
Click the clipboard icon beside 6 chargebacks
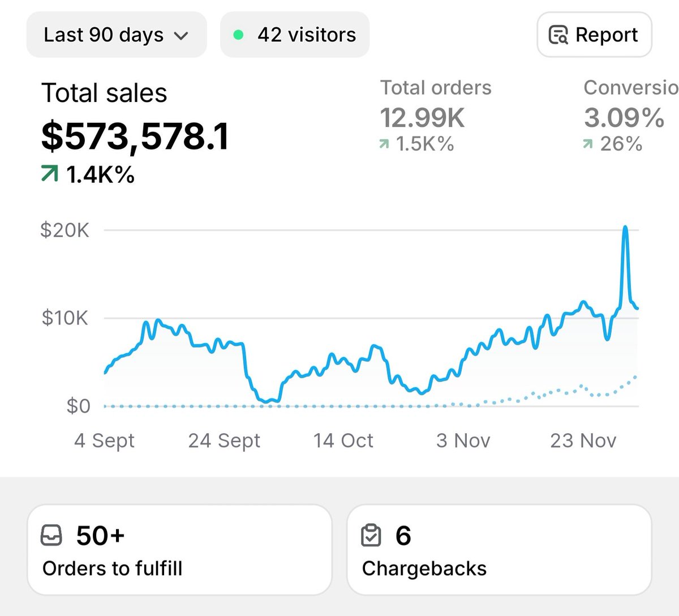tap(371, 536)
